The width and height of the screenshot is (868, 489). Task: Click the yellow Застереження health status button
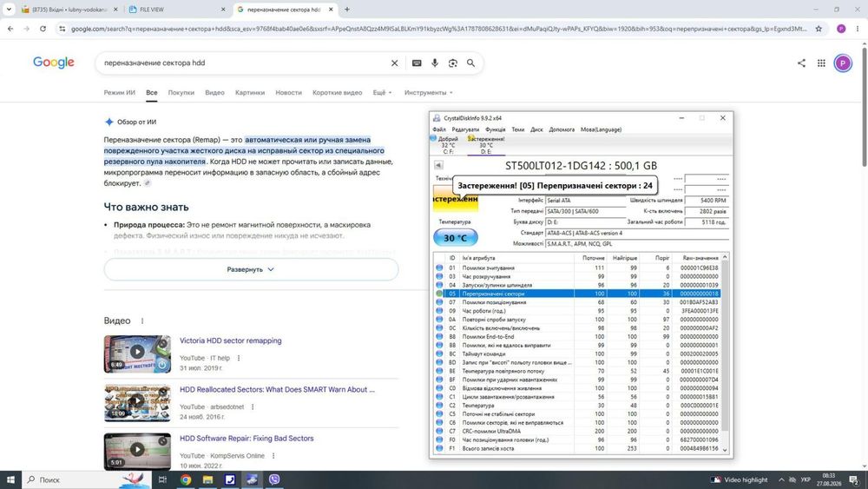point(455,199)
